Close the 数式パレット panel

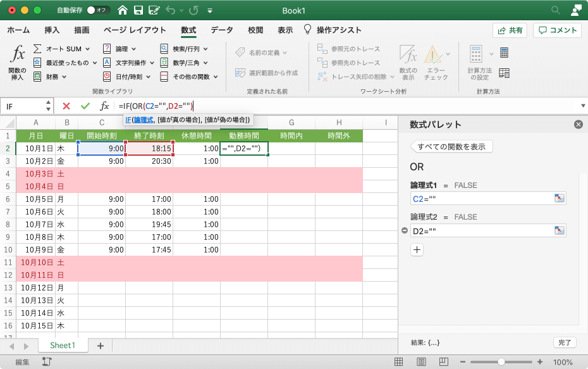click(x=579, y=124)
